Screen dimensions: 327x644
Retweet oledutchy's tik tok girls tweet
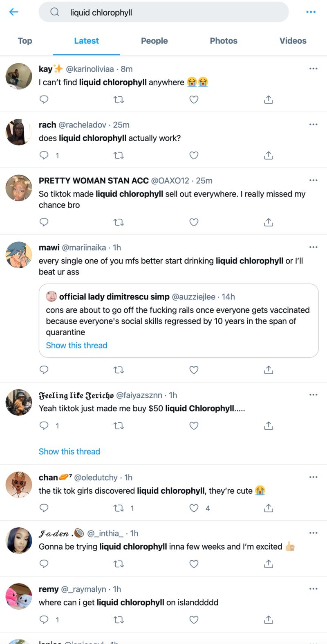[x=119, y=508]
